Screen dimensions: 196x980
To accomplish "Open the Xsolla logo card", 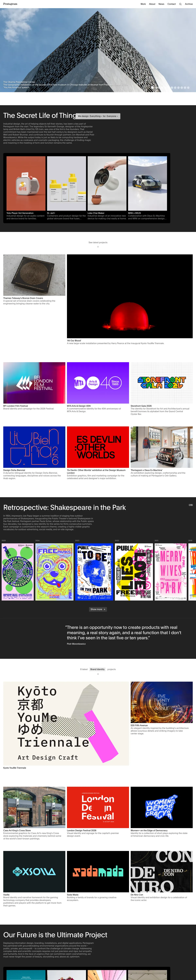I will [34, 872].
